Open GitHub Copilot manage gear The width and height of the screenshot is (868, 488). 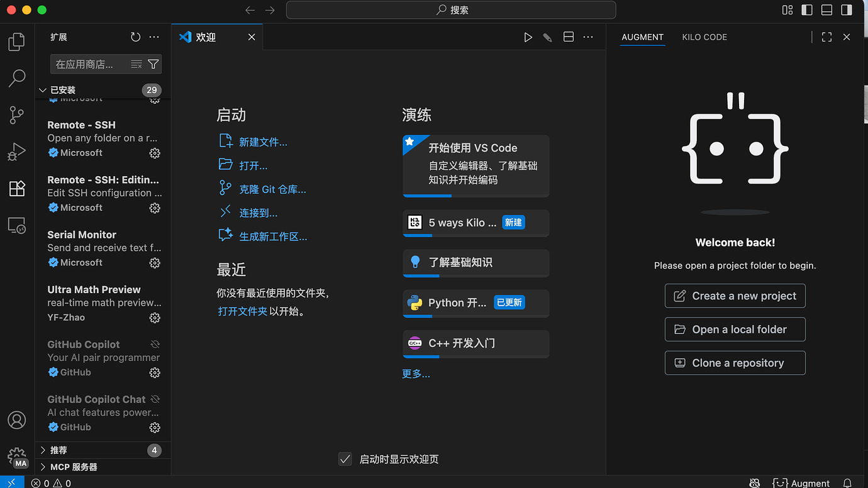[155, 373]
